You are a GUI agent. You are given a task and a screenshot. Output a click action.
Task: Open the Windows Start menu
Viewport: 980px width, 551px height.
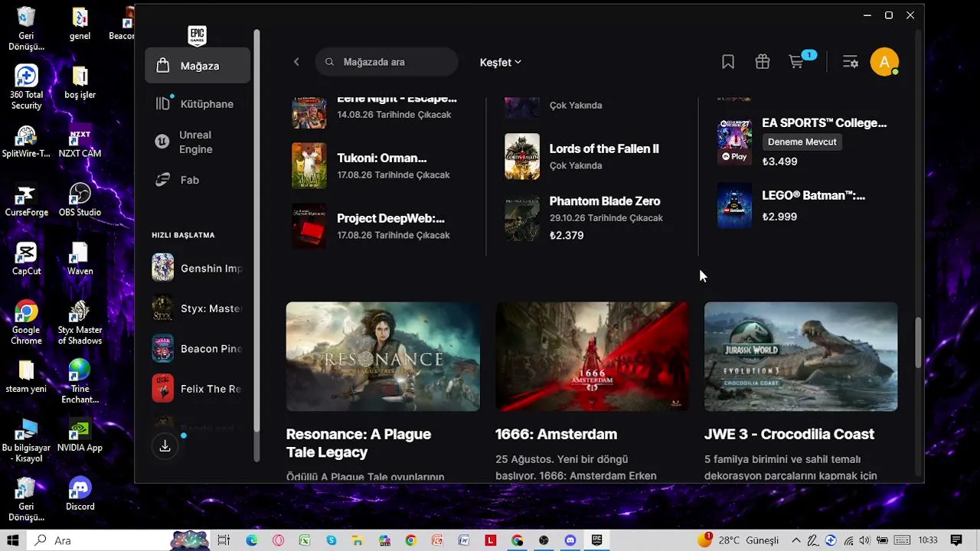click(13, 540)
